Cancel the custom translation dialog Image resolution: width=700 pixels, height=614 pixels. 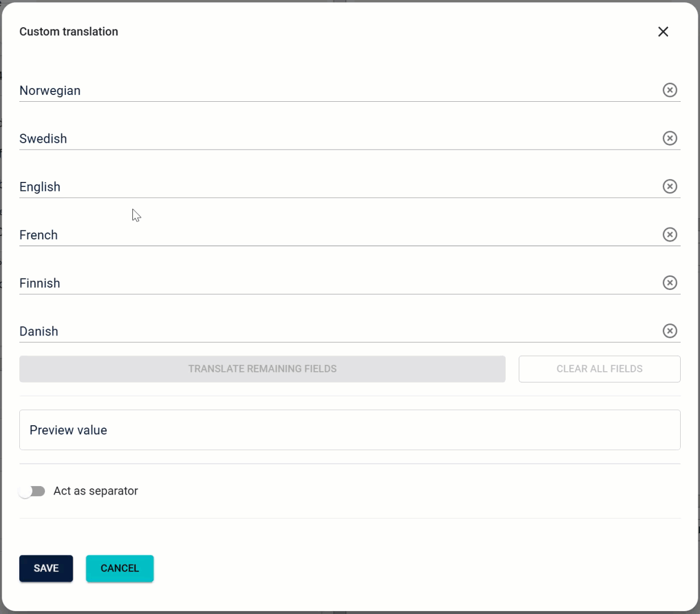tap(120, 569)
